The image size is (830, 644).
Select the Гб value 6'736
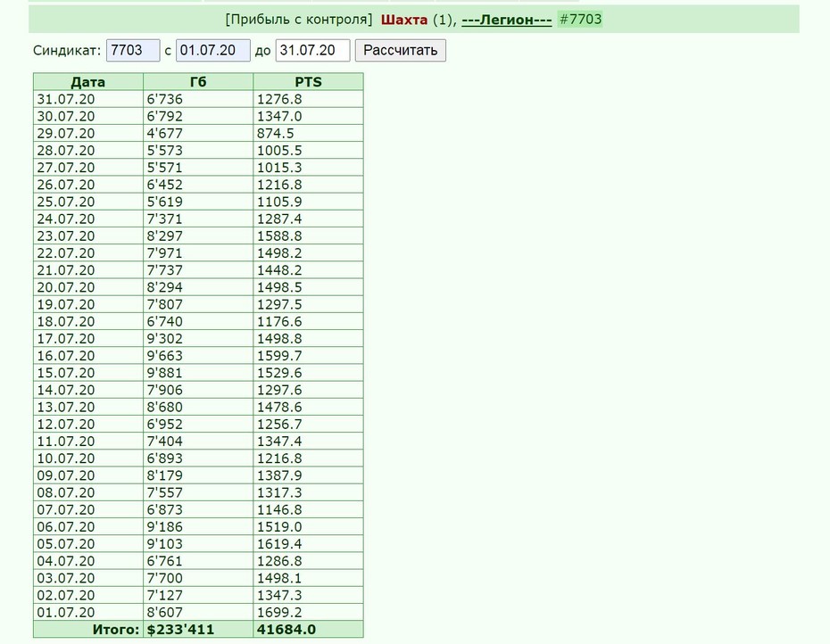[x=164, y=99]
